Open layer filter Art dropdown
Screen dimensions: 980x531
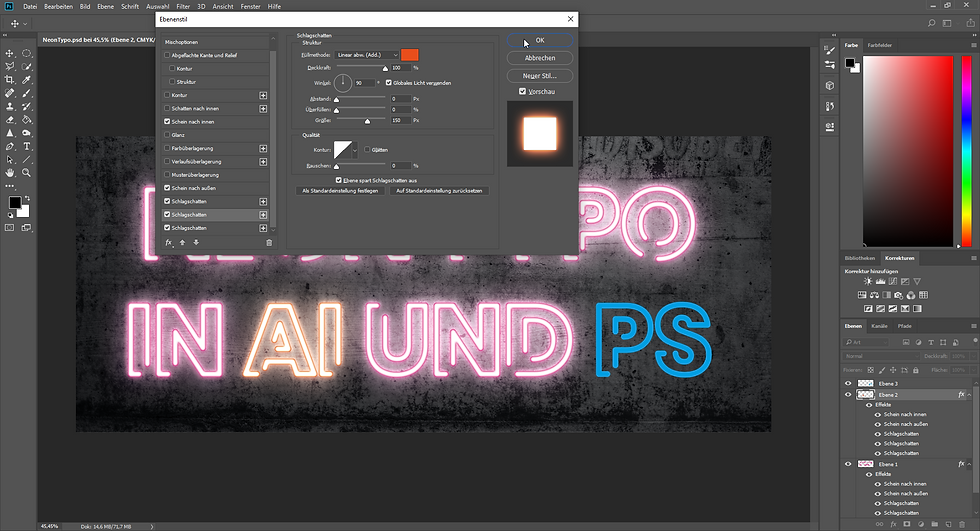pyautogui.click(x=866, y=342)
